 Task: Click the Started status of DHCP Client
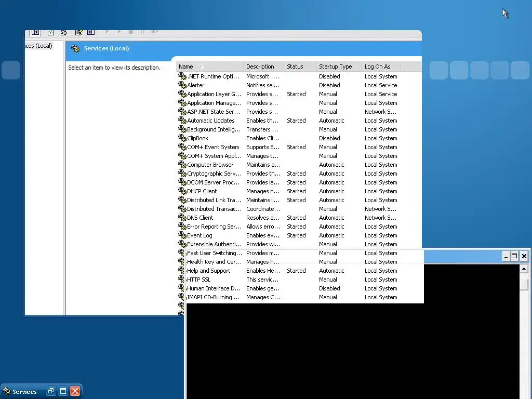click(x=296, y=191)
